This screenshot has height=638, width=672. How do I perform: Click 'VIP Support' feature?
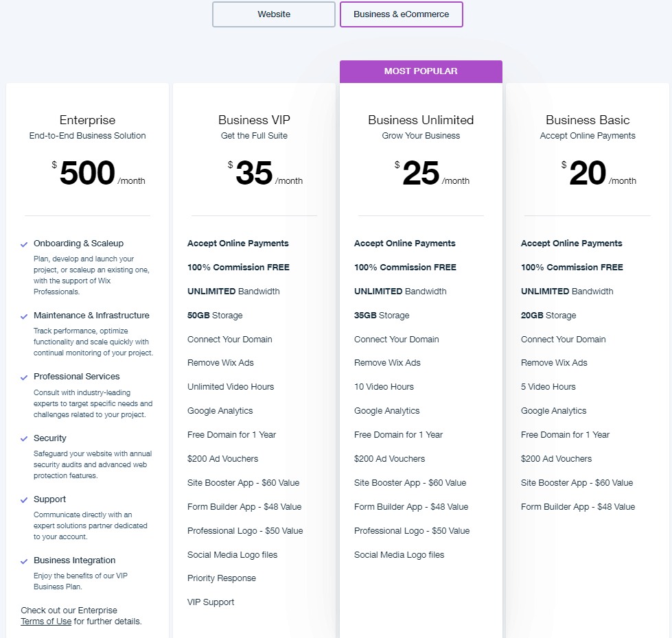211,602
